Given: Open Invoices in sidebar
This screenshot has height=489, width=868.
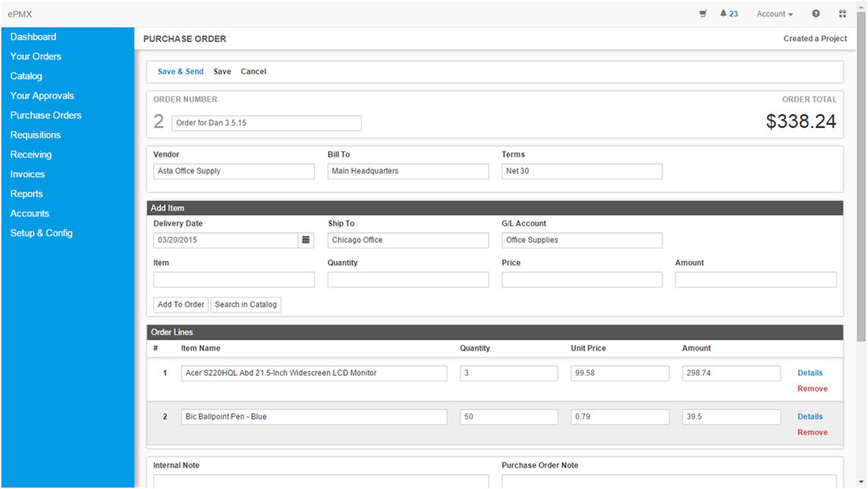Looking at the screenshot, I should point(27,174).
